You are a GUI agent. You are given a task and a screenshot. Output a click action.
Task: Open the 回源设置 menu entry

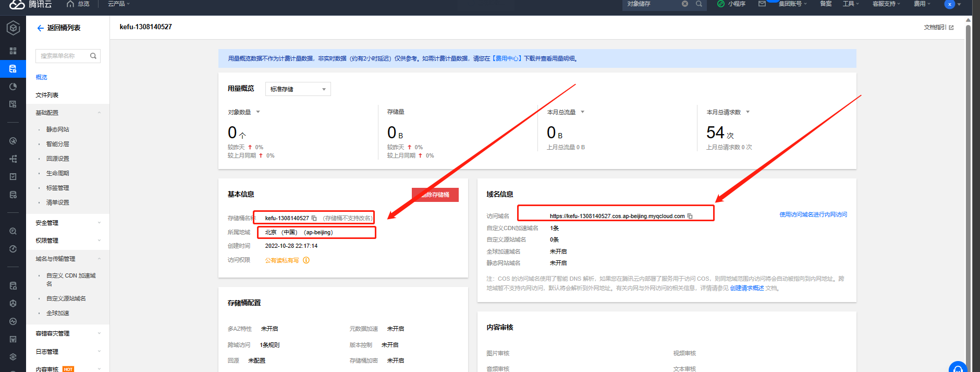tap(57, 159)
